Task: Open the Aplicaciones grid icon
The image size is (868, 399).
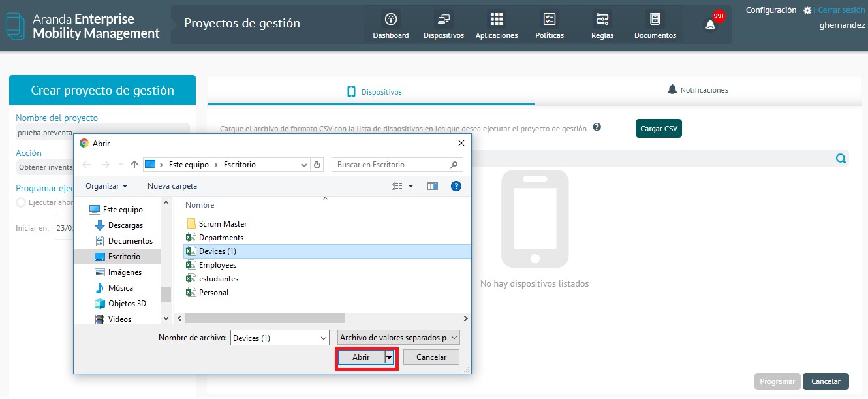Action: coord(497,19)
